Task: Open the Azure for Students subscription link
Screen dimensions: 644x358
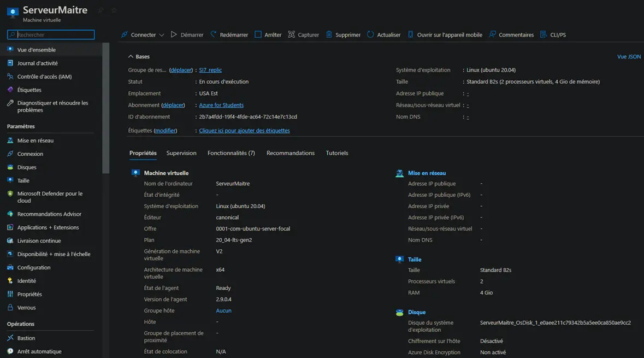Action: 221,105
